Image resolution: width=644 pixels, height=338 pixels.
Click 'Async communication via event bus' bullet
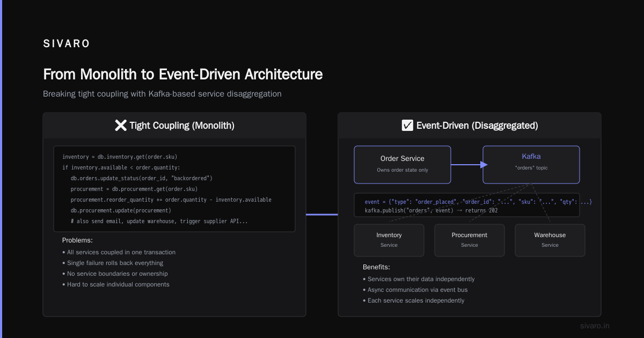coord(416,290)
